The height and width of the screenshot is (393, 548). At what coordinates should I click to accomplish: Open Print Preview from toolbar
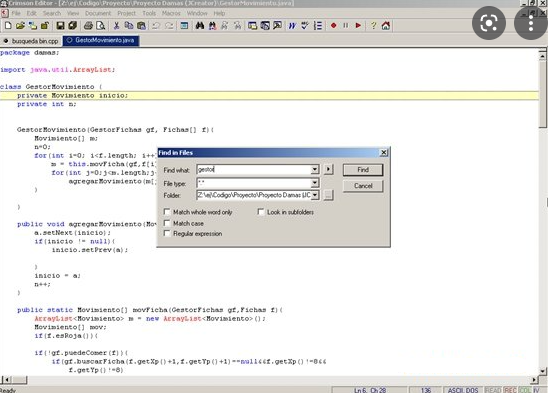(x=101, y=26)
